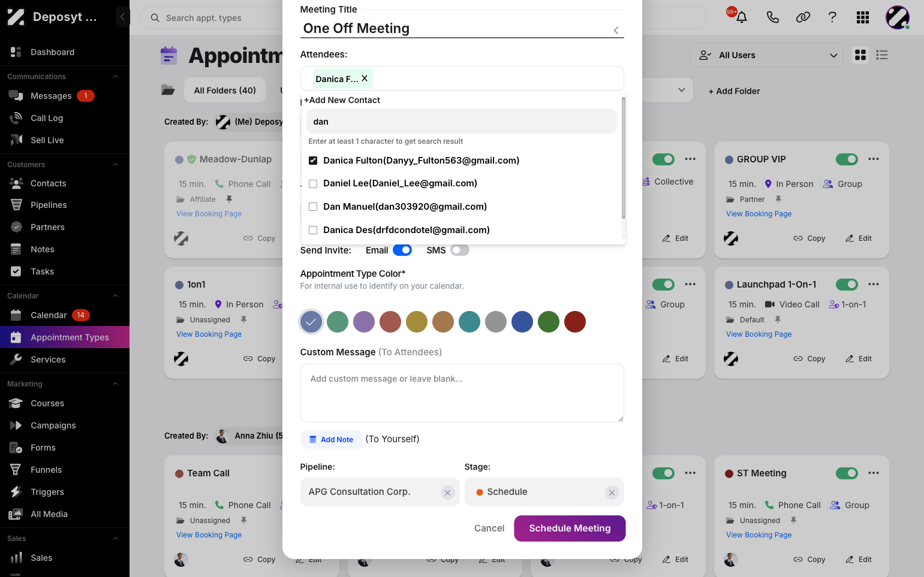The width and height of the screenshot is (924, 577).
Task: Open the user profile avatar menu
Action: (x=898, y=17)
